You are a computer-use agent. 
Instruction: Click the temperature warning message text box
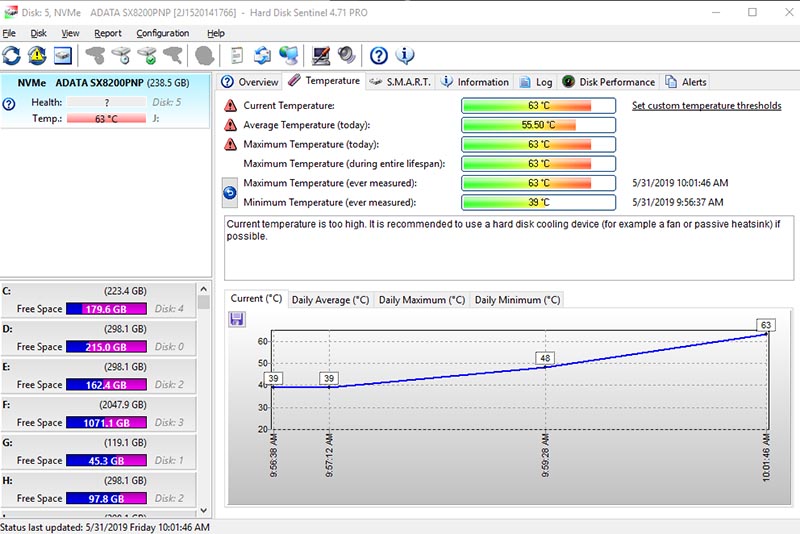(x=509, y=248)
